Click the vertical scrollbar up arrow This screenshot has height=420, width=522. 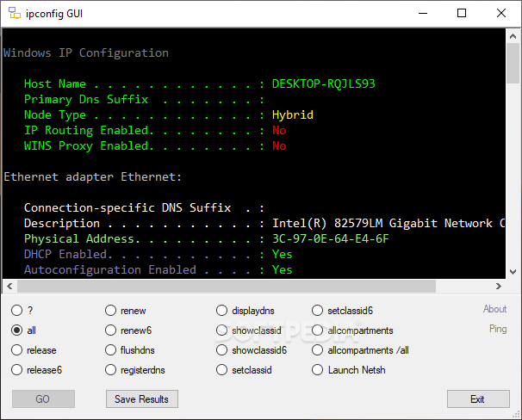tap(513, 36)
